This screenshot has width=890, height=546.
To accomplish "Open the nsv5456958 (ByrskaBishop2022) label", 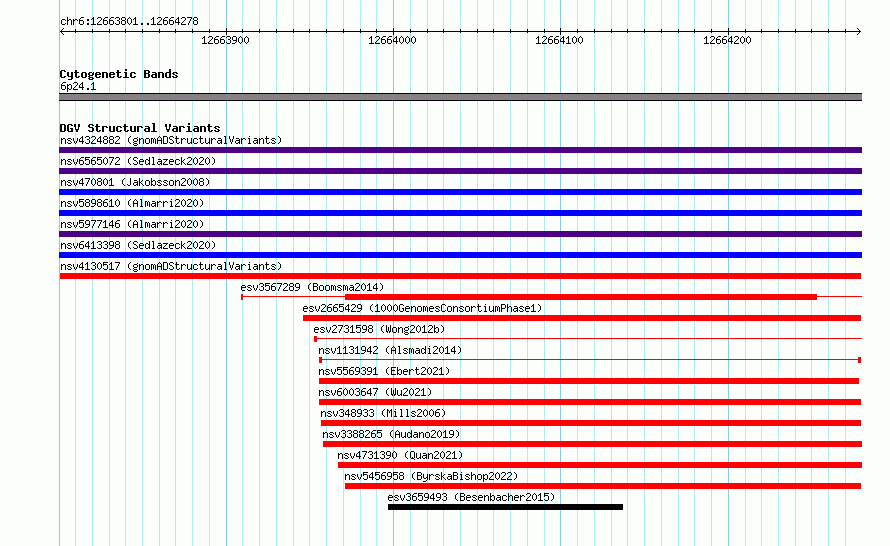I will [x=431, y=476].
